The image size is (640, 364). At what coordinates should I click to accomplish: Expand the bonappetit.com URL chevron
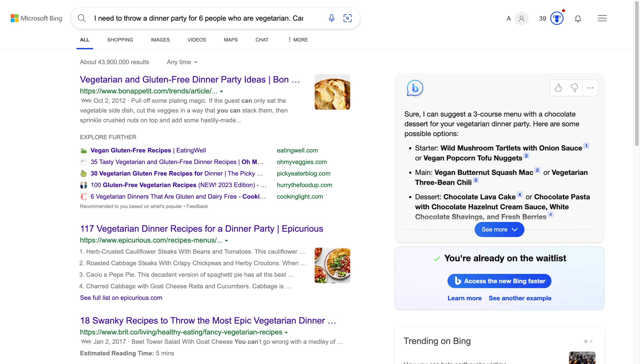click(x=221, y=91)
